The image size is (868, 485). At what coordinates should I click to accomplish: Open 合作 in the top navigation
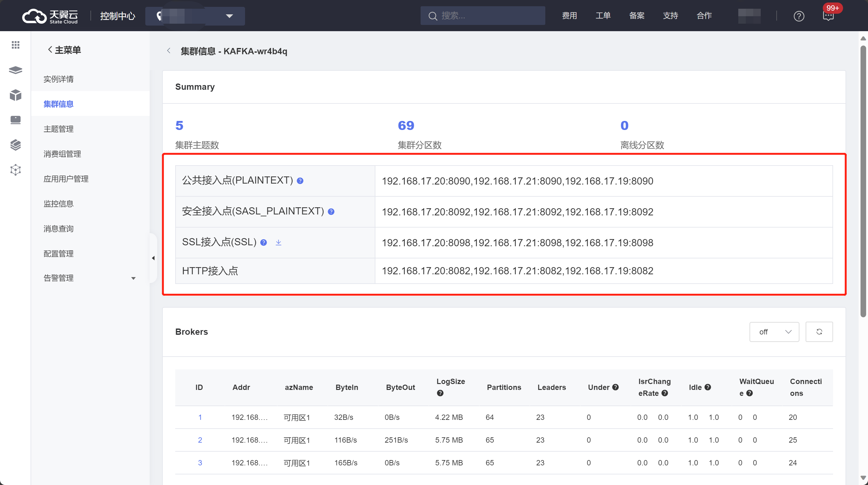click(704, 16)
